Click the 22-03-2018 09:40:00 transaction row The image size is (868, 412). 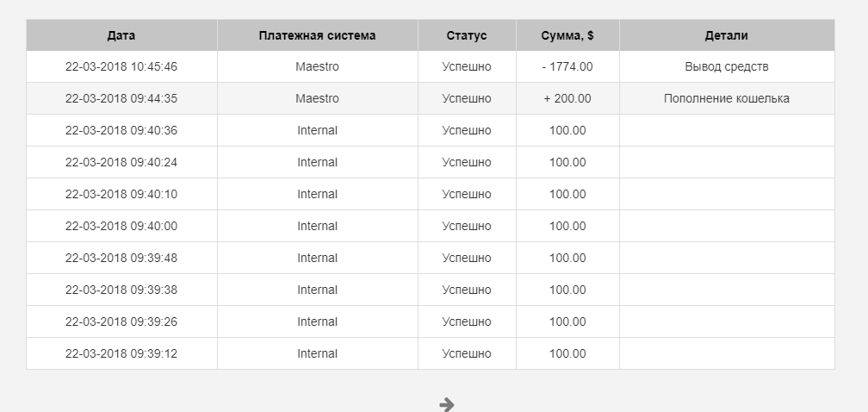121,226
